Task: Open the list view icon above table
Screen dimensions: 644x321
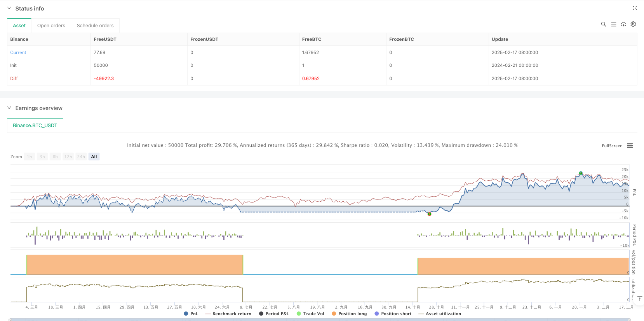Action: [613, 24]
